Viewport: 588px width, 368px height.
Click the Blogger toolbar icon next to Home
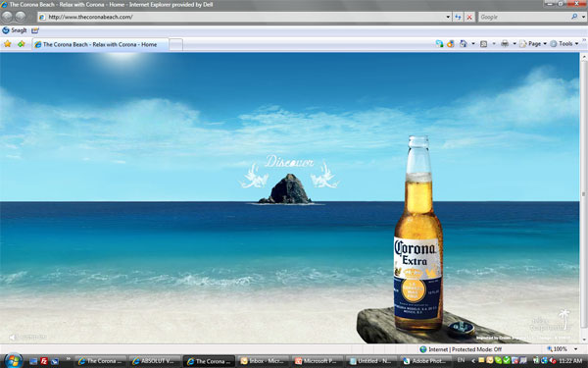coord(451,44)
